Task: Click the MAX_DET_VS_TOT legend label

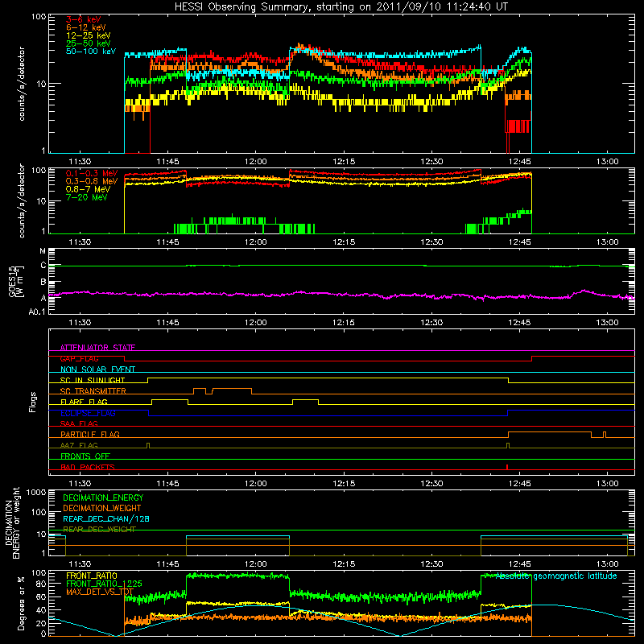Action: pos(100,592)
